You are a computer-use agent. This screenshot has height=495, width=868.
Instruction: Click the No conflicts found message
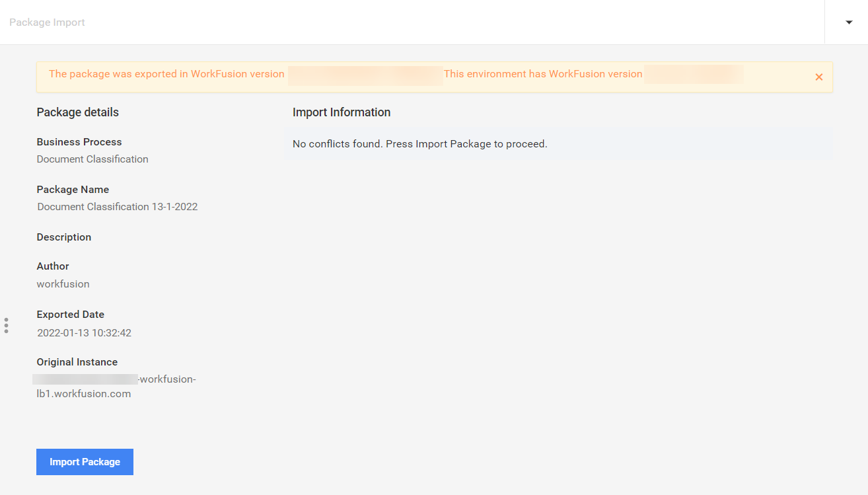420,144
